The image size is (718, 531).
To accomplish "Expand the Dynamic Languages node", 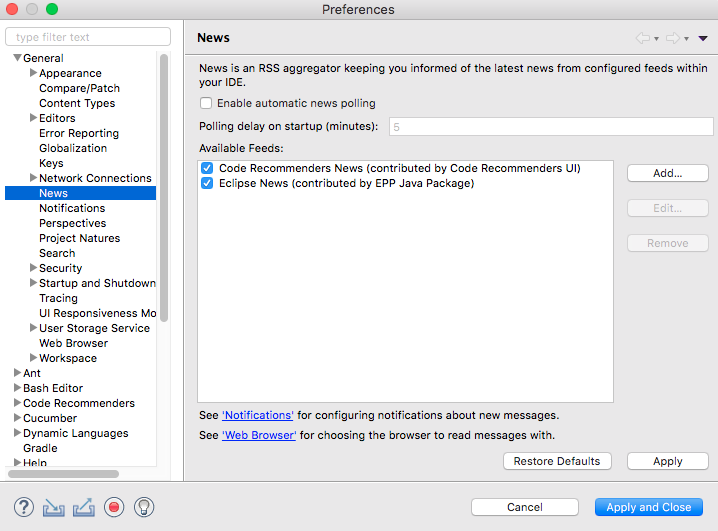I will (17, 432).
